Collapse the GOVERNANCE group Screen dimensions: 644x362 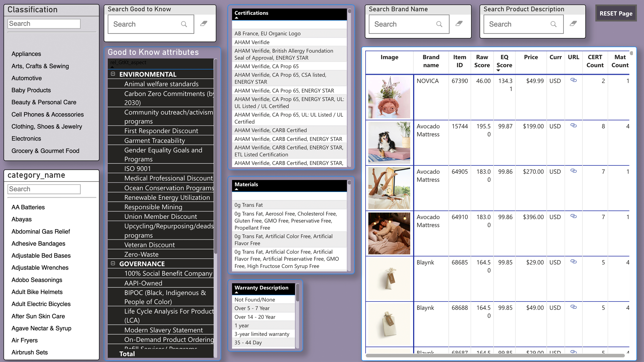coord(113,263)
